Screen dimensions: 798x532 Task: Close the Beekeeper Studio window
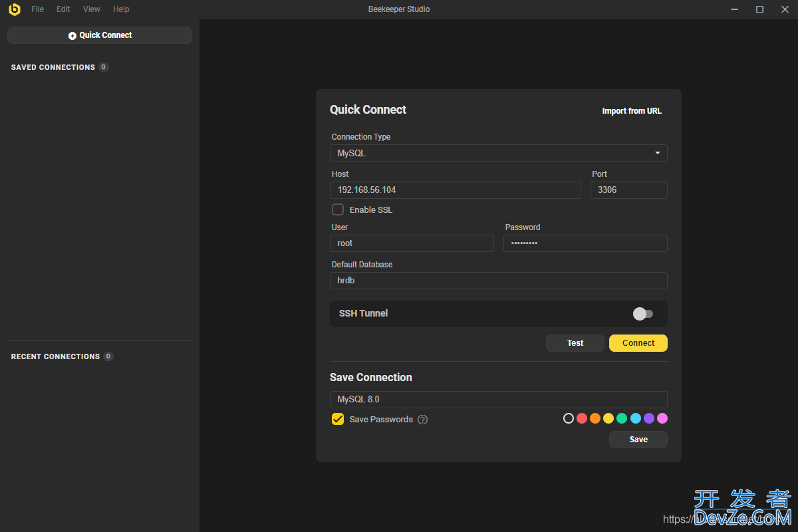pos(785,9)
